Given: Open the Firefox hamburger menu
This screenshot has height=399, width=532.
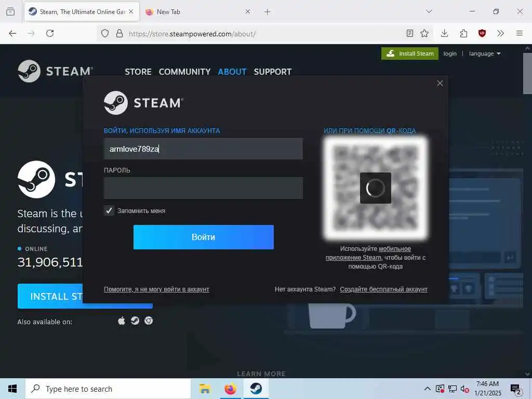Looking at the screenshot, I should [520, 33].
